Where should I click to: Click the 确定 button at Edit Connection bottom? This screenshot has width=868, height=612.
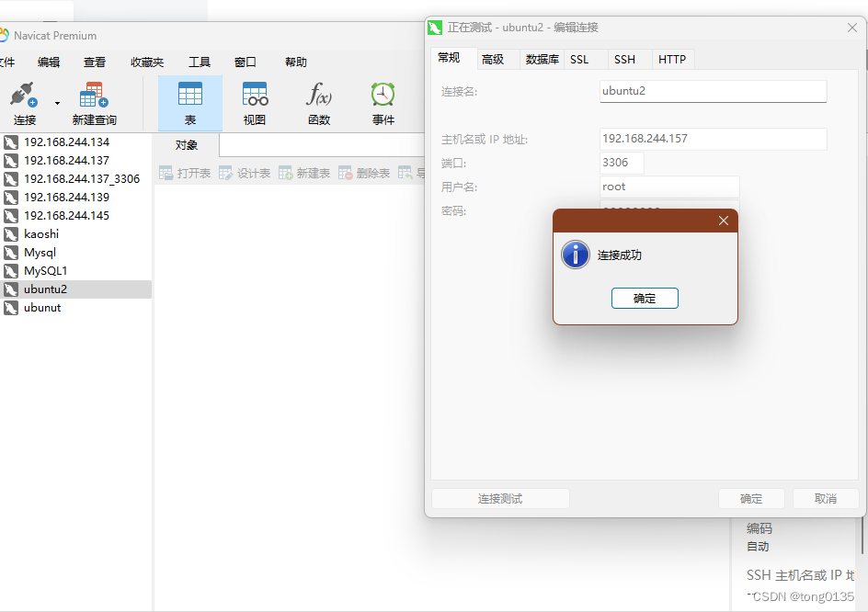click(x=750, y=499)
